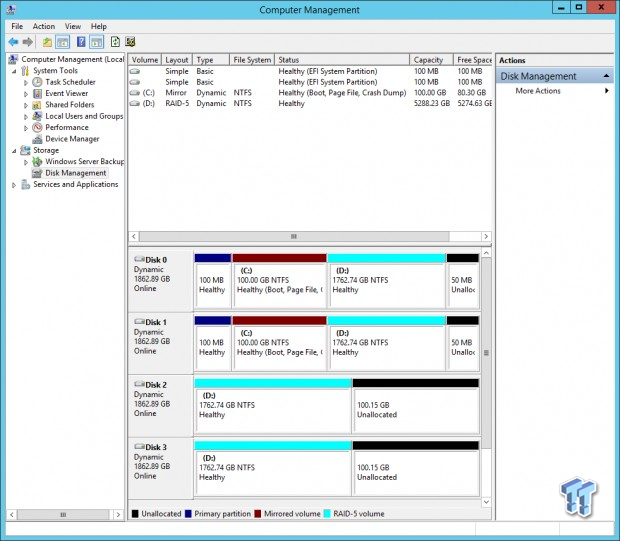Image resolution: width=620 pixels, height=541 pixels.
Task: Click the Disk 0 drive icon
Action: 139,259
